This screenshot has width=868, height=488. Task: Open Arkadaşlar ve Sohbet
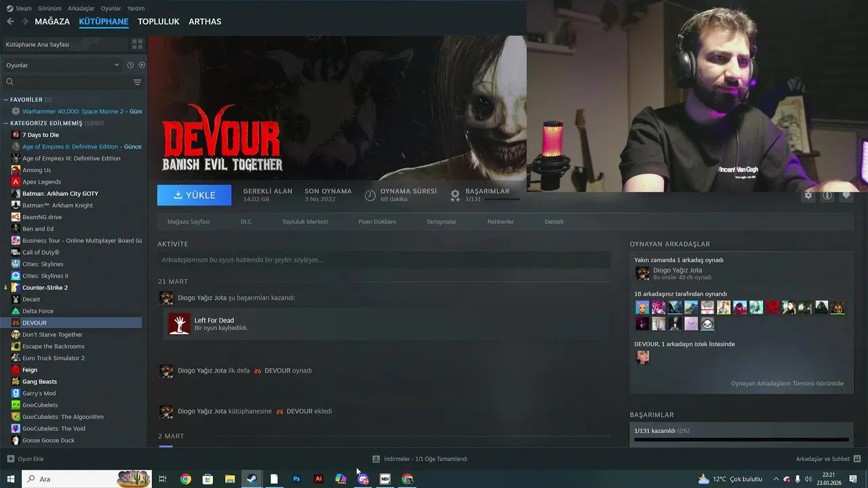(x=823, y=459)
